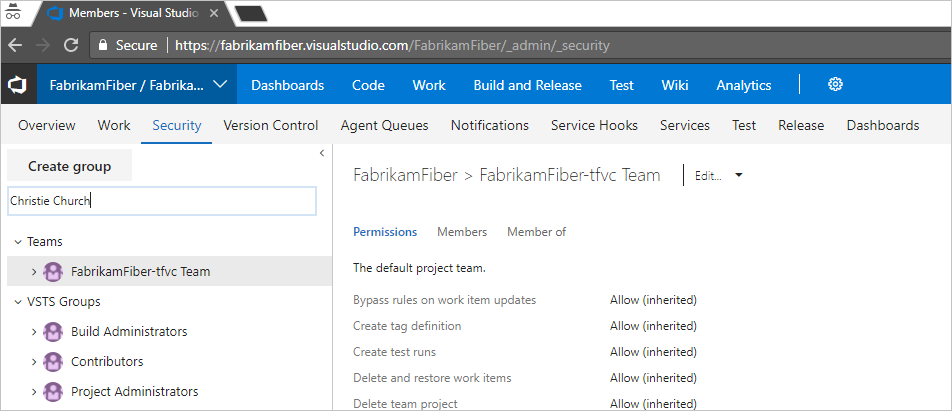
Task: Expand the Build Administrators node
Action: click(x=34, y=331)
